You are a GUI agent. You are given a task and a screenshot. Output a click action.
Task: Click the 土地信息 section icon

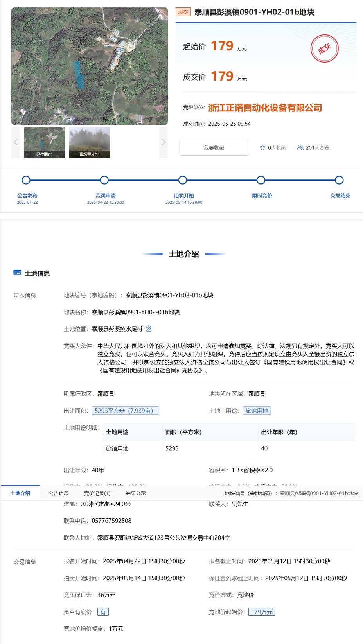pos(17,273)
